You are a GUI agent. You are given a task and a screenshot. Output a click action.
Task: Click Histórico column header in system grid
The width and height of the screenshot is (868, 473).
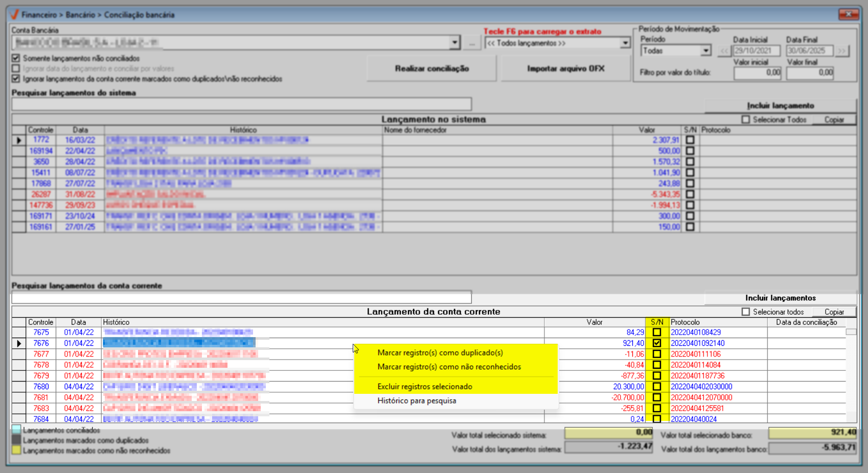[x=243, y=130]
